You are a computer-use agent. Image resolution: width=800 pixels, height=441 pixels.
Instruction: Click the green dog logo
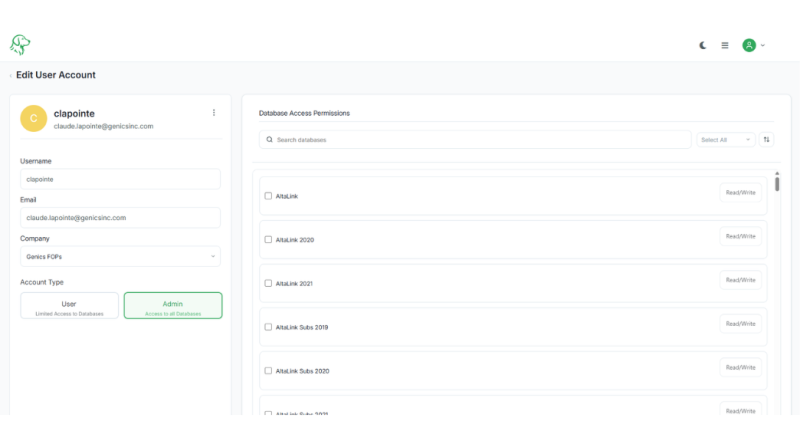(x=20, y=45)
